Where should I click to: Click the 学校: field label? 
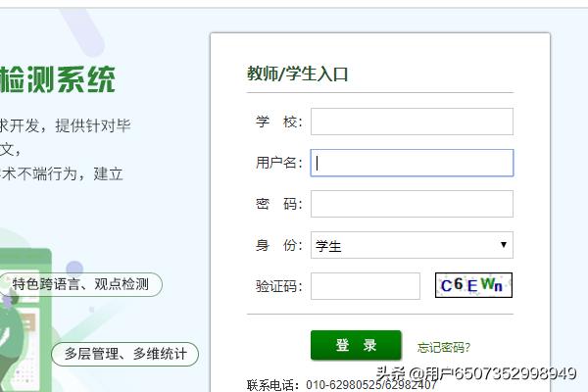coord(279,122)
